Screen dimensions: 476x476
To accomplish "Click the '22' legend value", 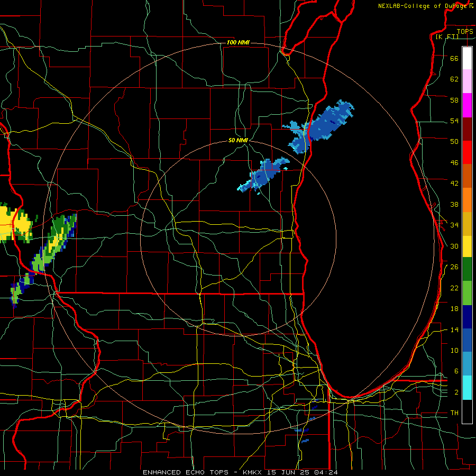I will coord(454,288).
